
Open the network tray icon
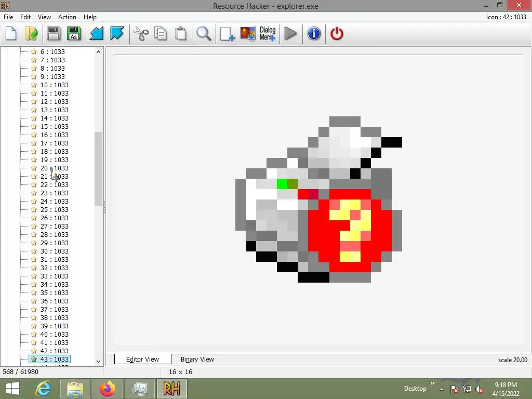pos(467,389)
